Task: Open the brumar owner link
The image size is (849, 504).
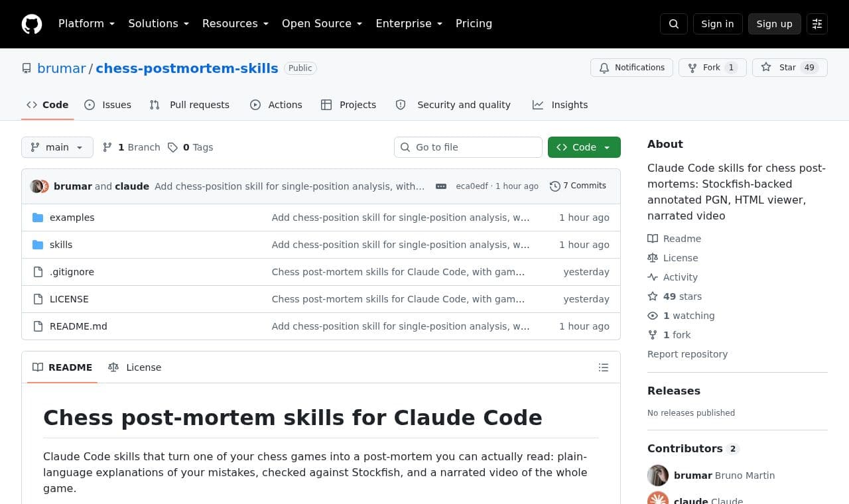Action: pos(62,68)
